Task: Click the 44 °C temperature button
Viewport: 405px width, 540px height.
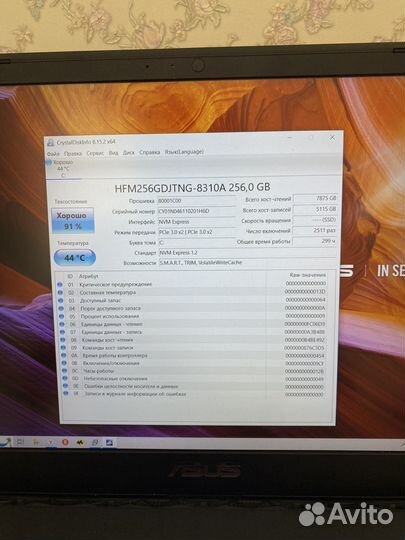Action: pyautogui.click(x=75, y=258)
